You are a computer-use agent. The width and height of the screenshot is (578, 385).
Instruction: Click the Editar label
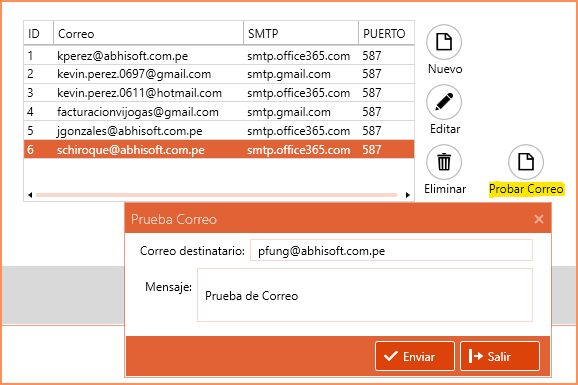pyautogui.click(x=445, y=129)
